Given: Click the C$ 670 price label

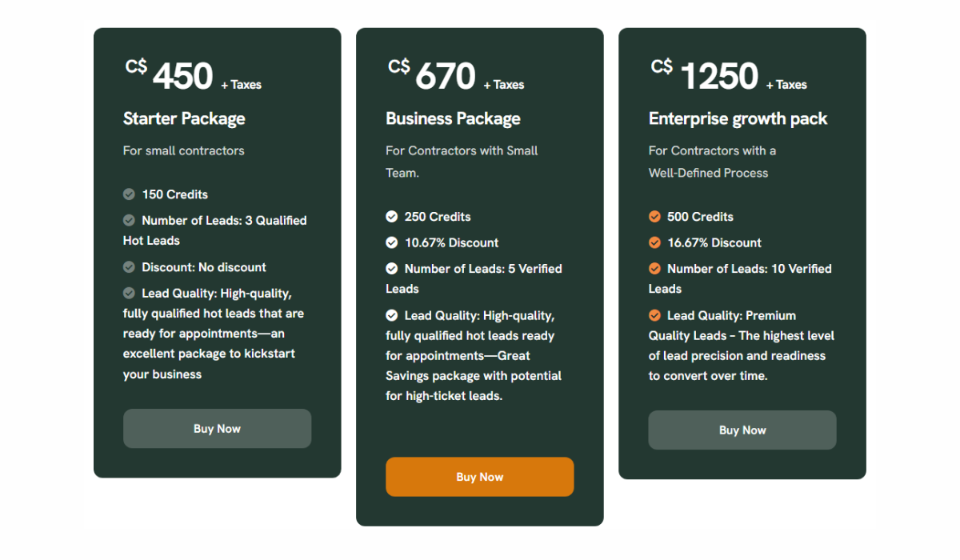Looking at the screenshot, I should tap(436, 74).
